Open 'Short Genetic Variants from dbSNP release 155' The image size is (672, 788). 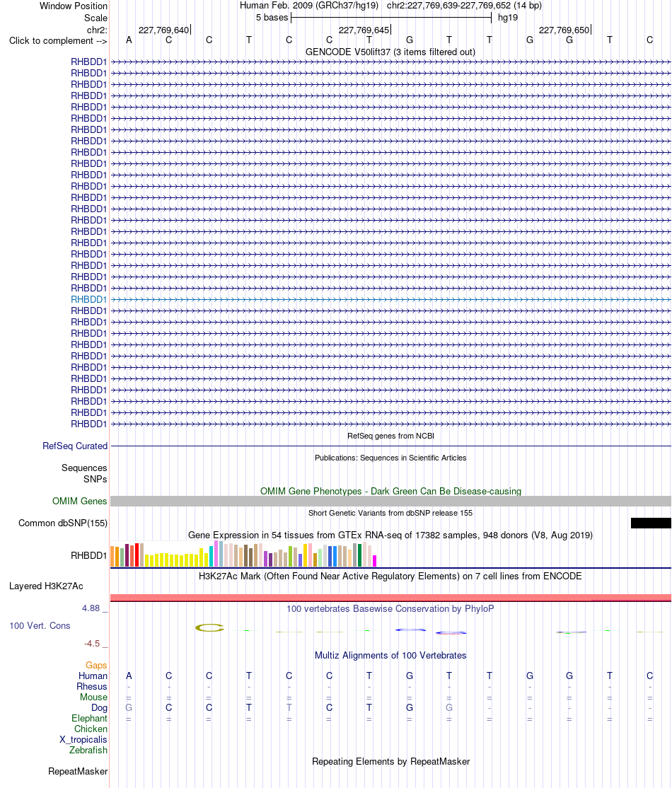click(x=390, y=513)
